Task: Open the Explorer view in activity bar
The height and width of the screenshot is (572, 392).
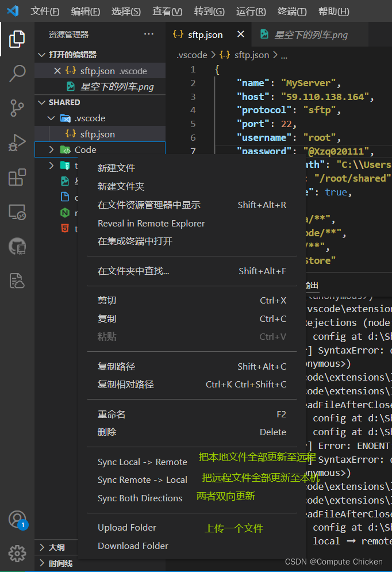Action: [x=17, y=39]
